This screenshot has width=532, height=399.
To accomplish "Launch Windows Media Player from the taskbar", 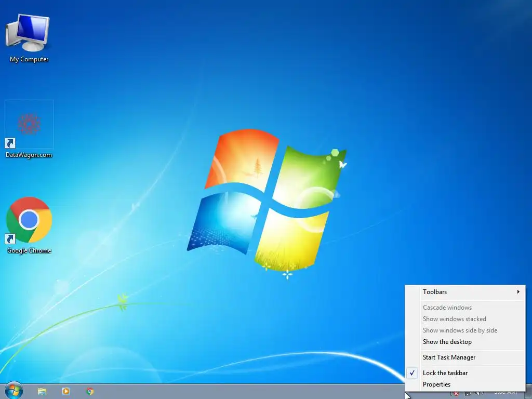I will pos(66,392).
